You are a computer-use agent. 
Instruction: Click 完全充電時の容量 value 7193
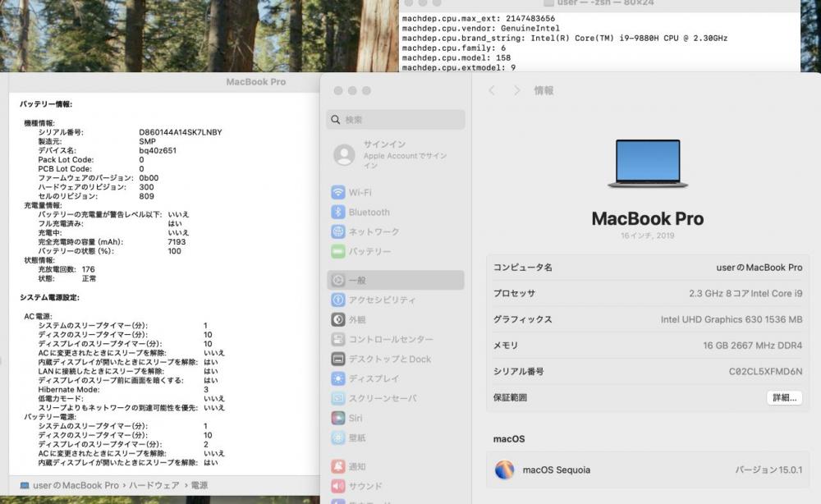coord(177,242)
